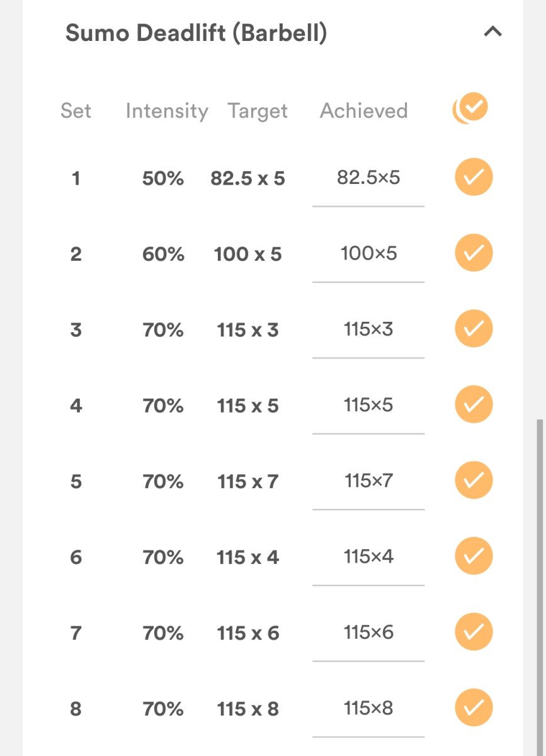
Task: Tap the set 4 target 115 x 5
Action: coord(247,406)
